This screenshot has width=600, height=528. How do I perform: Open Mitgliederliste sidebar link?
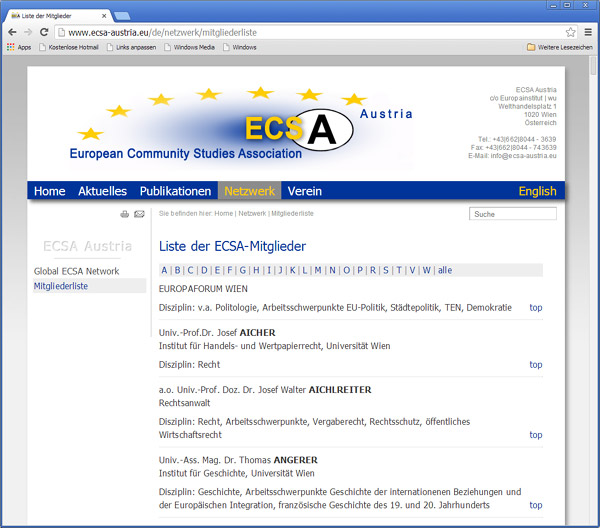61,286
